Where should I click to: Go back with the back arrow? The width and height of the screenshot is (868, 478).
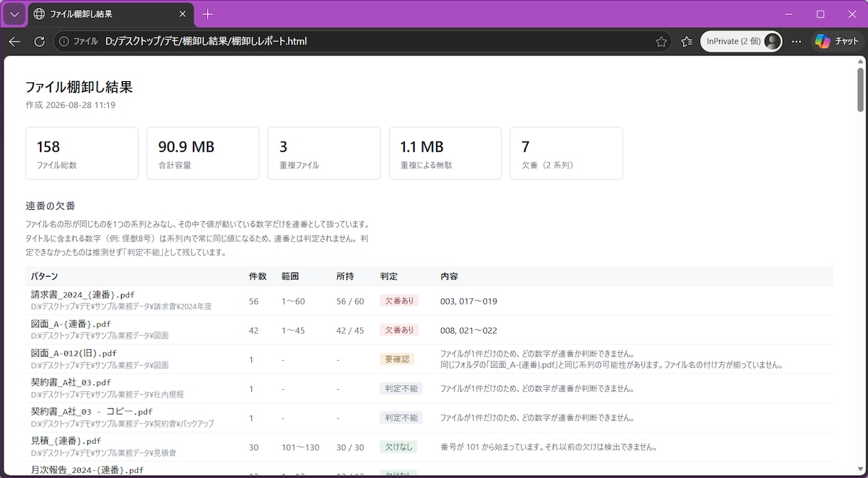pos(14,41)
